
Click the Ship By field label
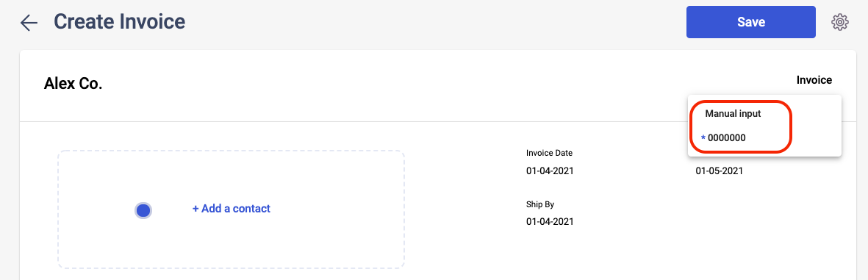(540, 204)
